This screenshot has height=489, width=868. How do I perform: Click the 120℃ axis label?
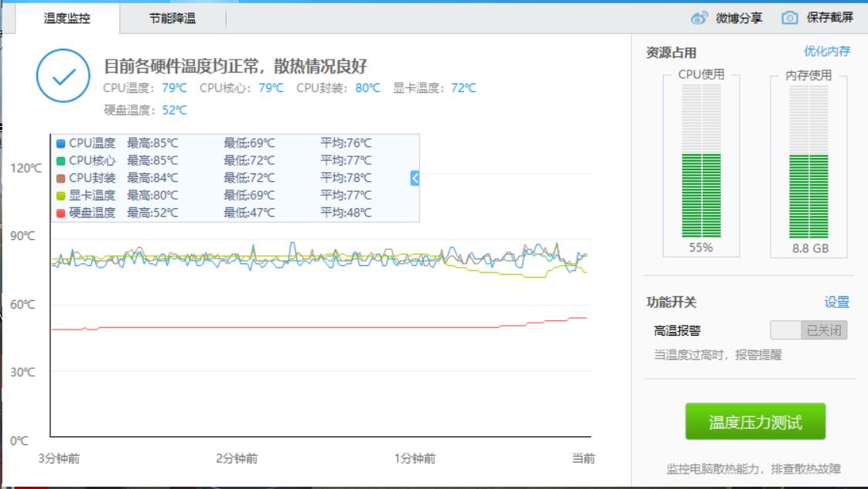coord(26,168)
